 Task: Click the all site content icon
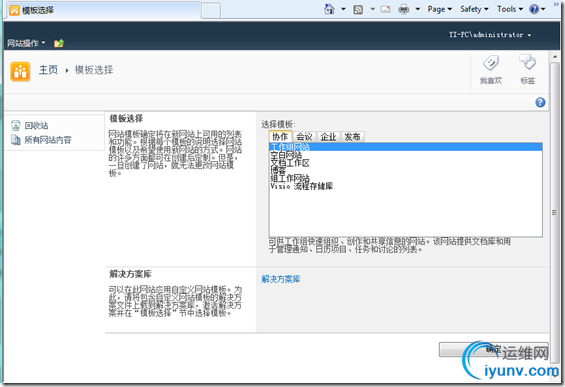pos(15,140)
